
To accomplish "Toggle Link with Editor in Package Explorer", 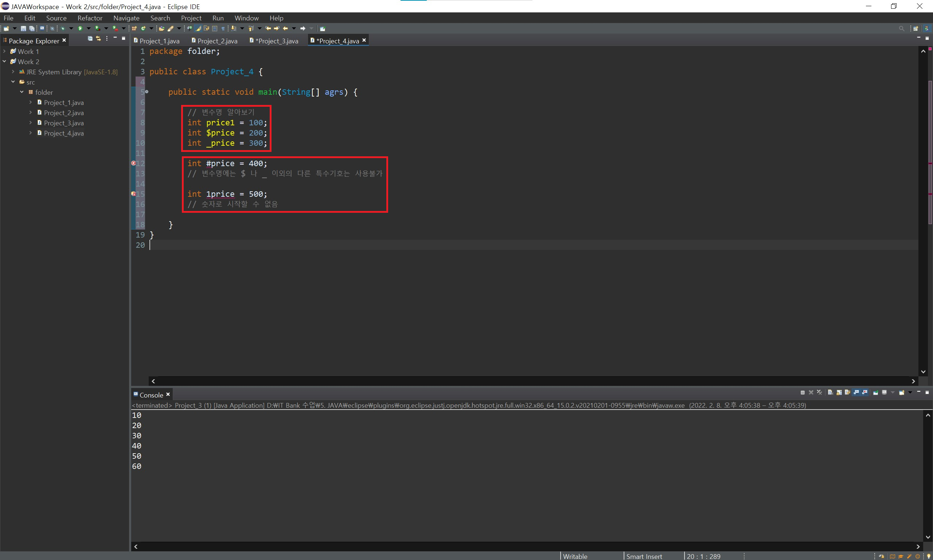I will (x=98, y=39).
